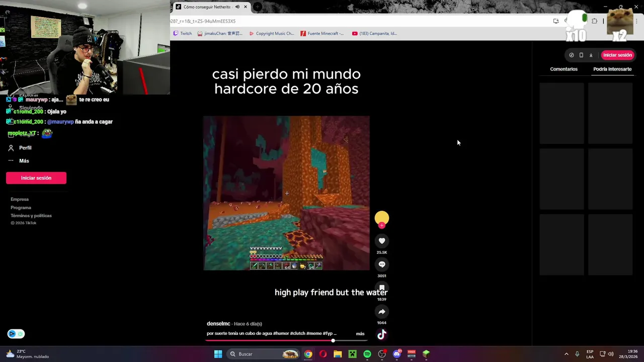The height and width of the screenshot is (362, 644).
Task: Open the Copyright Music Ch... bookmark
Action: tap(272, 34)
